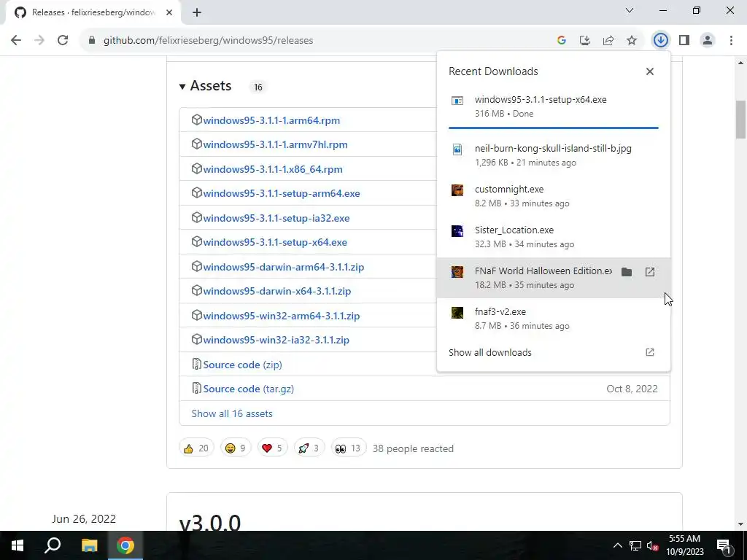Download windows95-3.1.1-setup-arm64.exe
Viewport: 747px width, 560px height.
pos(281,193)
